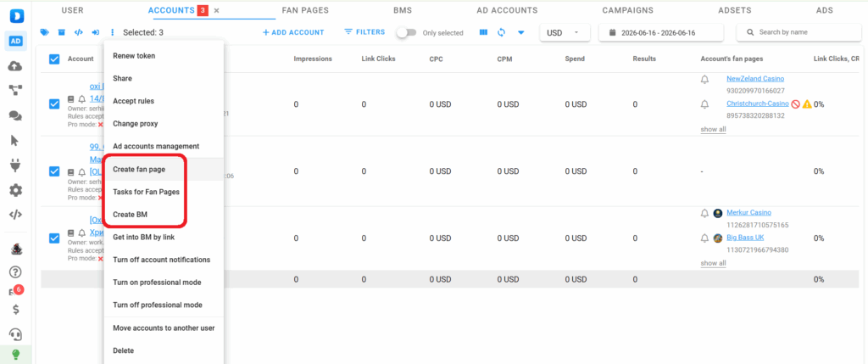The width and height of the screenshot is (868, 364).
Task: Click the dollar sign billing icon
Action: (15, 310)
